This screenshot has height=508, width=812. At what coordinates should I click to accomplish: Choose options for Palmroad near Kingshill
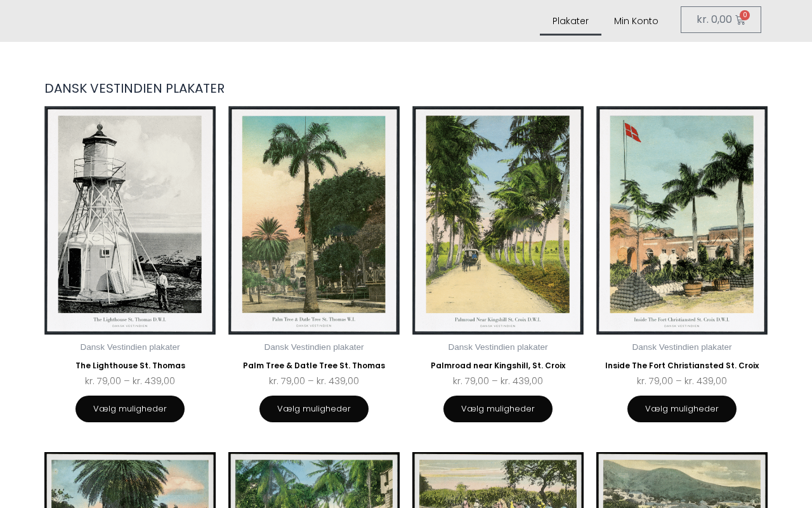click(498, 409)
